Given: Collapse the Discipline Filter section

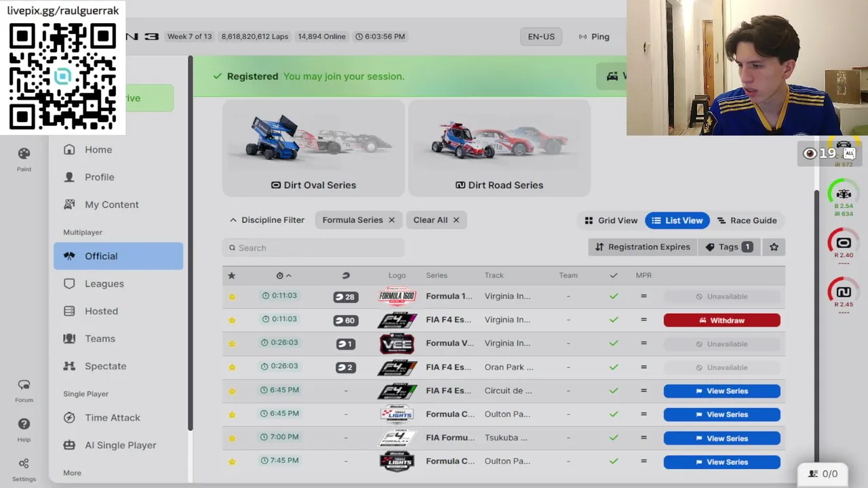Looking at the screenshot, I should pos(267,220).
